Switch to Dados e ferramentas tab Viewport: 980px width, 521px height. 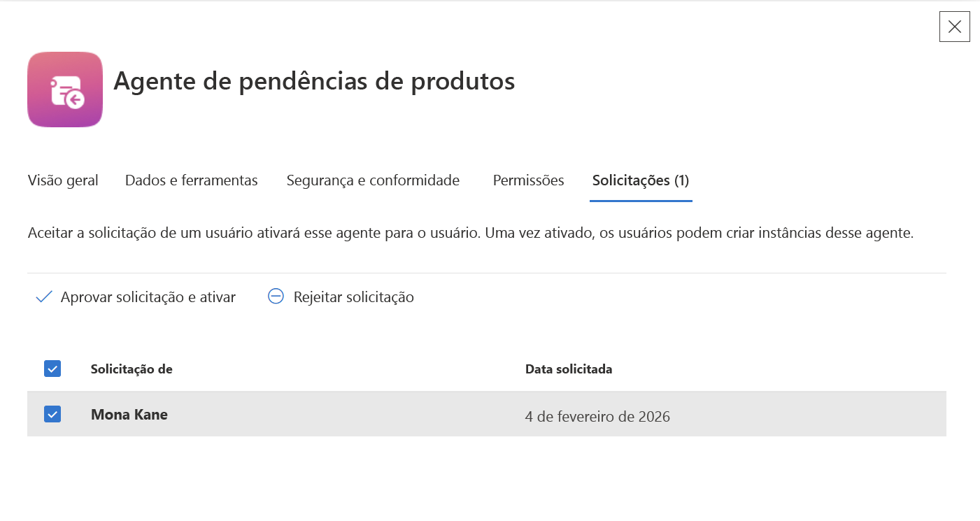tap(192, 180)
